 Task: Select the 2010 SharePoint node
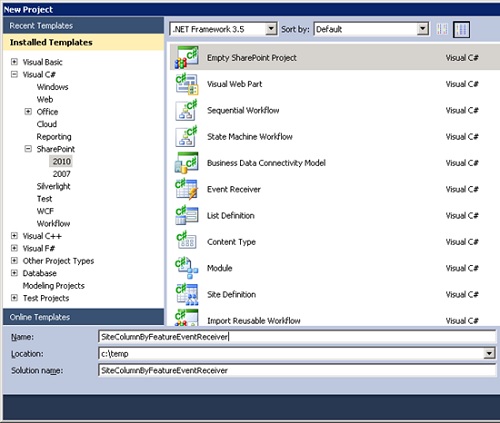[61, 161]
